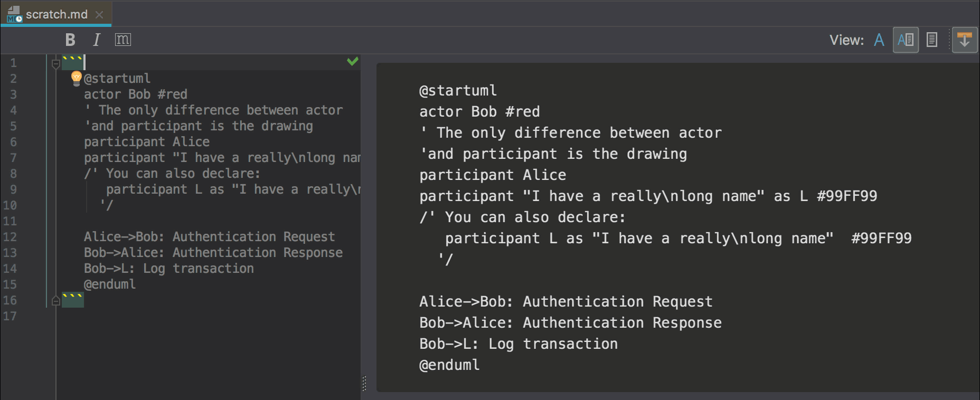980x400 pixels.
Task: Click 'Alice->Bob: Authentication Request' in the editor
Action: pos(210,237)
